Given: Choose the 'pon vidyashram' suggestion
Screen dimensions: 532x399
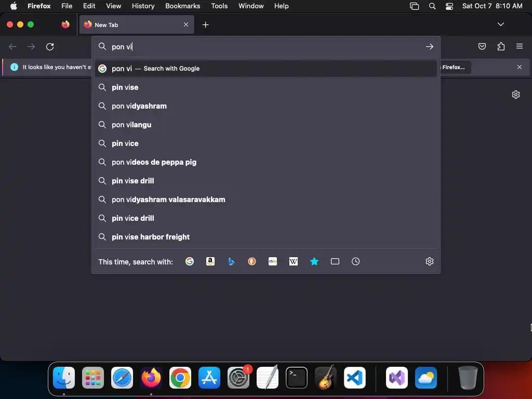Looking at the screenshot, I should tap(265, 106).
